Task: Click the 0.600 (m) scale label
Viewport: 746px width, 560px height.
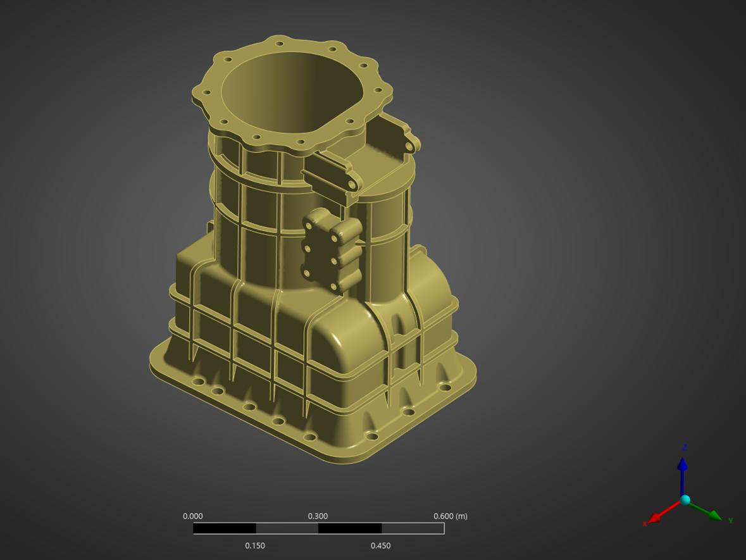Action: coord(450,516)
